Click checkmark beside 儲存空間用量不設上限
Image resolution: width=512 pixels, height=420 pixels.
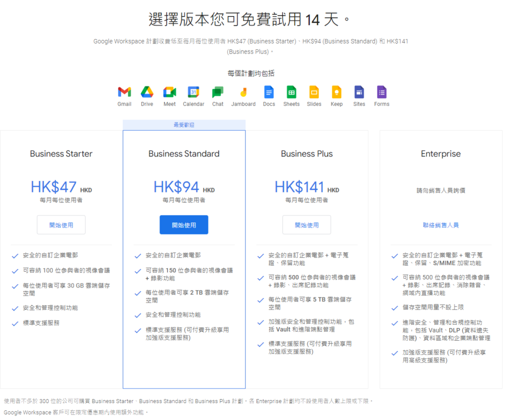(x=395, y=308)
